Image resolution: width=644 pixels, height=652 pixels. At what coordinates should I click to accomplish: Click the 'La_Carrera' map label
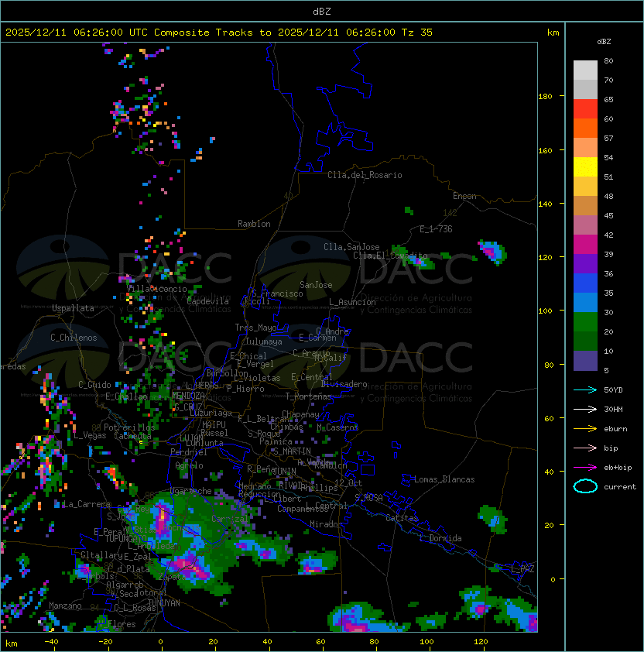click(87, 504)
